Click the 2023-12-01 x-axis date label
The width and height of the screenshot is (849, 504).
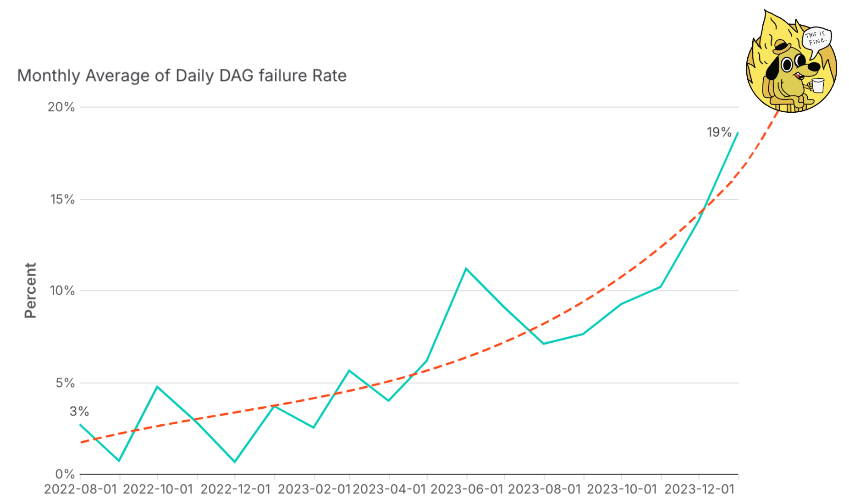click(699, 489)
